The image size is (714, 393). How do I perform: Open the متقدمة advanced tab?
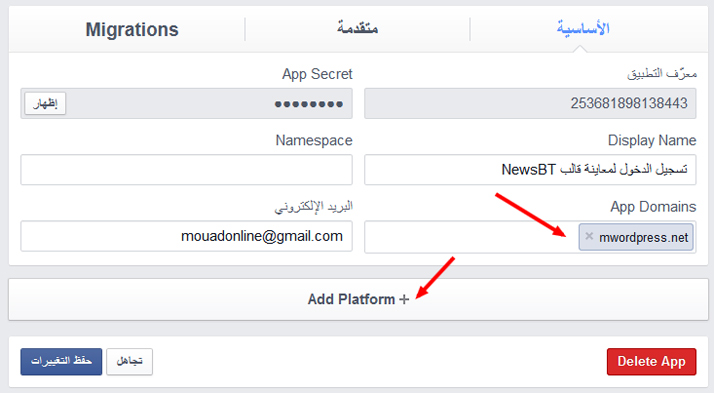point(357,28)
